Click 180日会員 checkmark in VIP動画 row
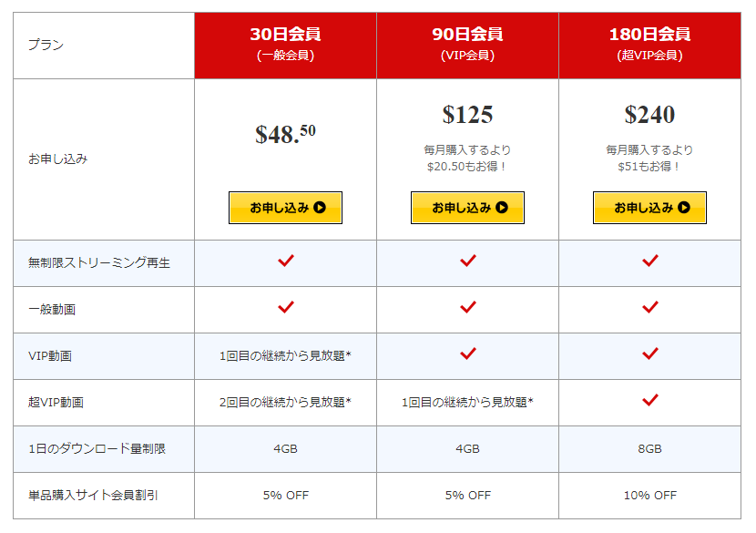 (650, 354)
